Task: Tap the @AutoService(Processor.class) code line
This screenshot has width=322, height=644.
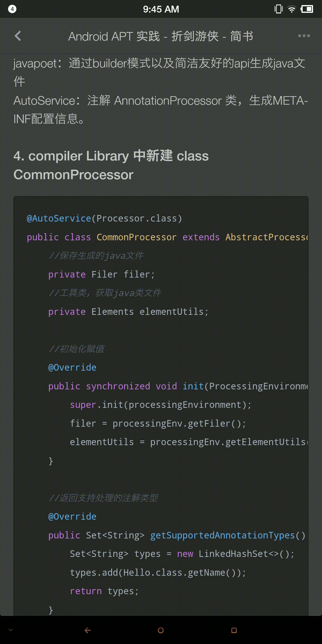Action: [x=104, y=219]
